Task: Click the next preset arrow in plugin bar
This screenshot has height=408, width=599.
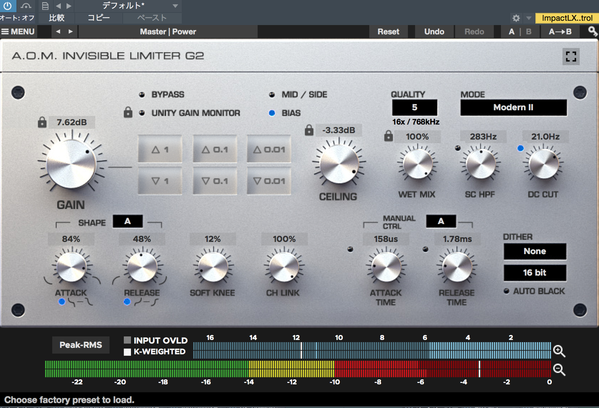Action: (x=71, y=31)
